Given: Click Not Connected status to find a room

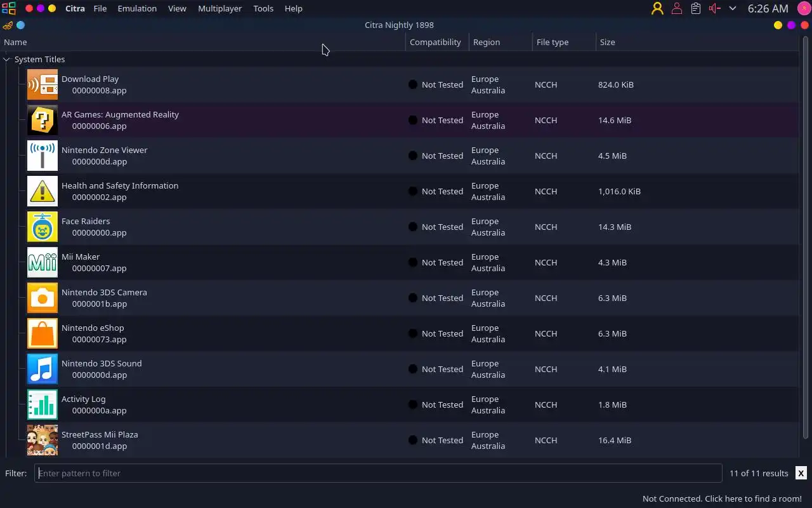Looking at the screenshot, I should click(722, 498).
